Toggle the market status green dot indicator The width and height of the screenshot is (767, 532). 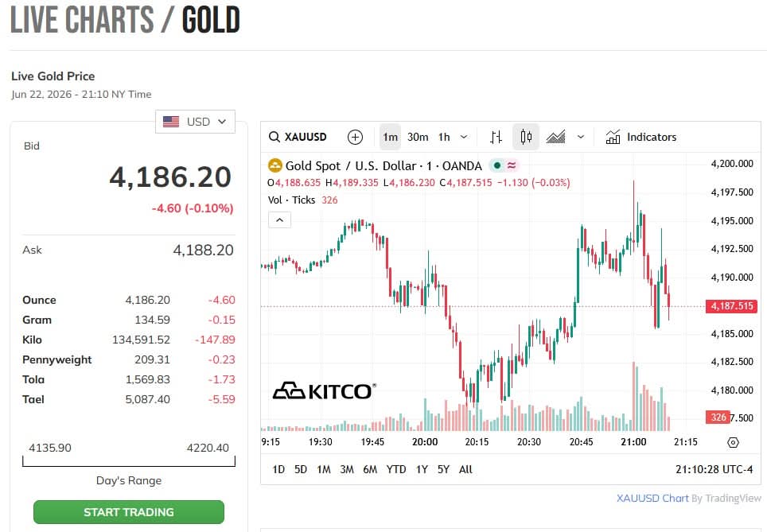coord(497,165)
